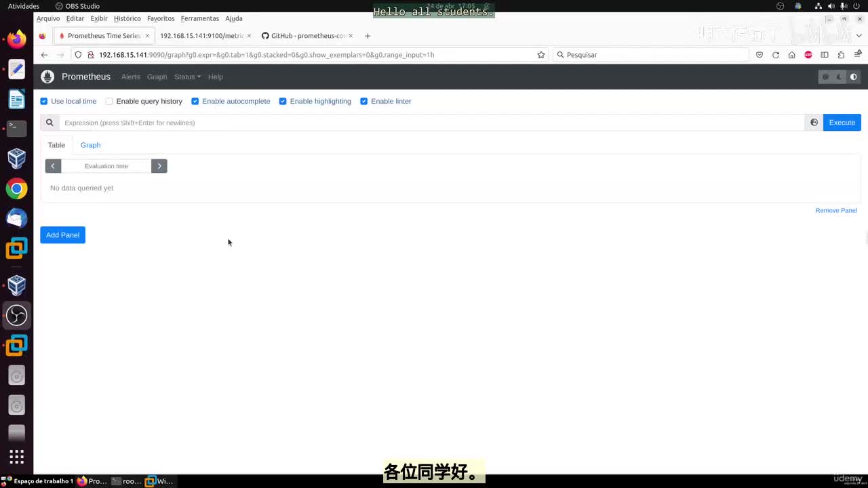
Task: Open a new browser tab with plus
Action: click(x=368, y=36)
